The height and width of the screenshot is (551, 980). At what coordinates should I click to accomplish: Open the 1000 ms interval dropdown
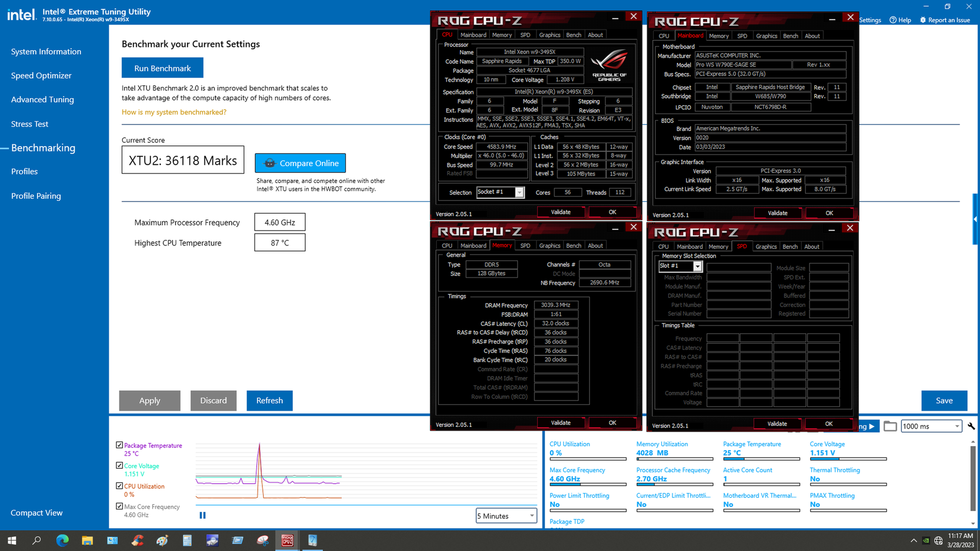coord(932,426)
